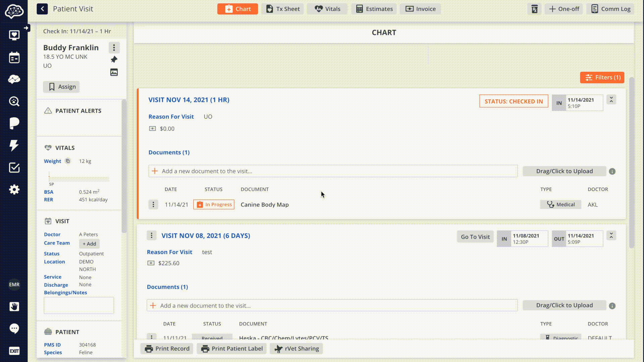
Task: Switch to the Tx Sheet tab
Action: click(x=283, y=9)
